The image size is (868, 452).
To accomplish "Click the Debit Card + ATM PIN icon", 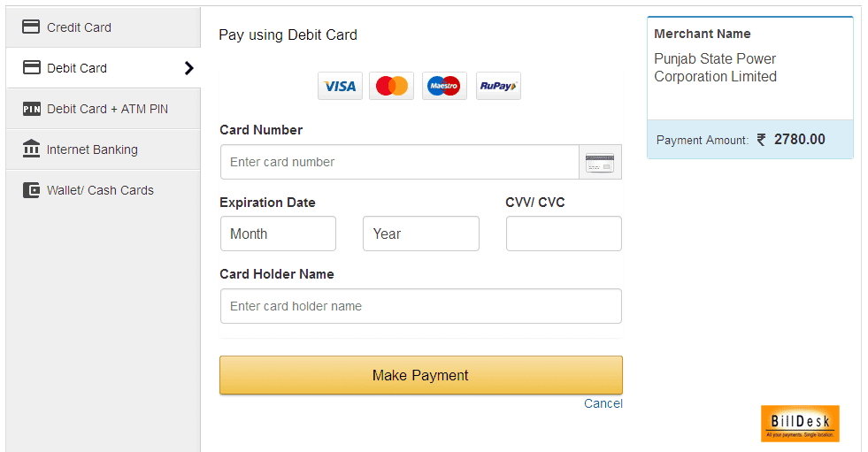I will click(31, 109).
